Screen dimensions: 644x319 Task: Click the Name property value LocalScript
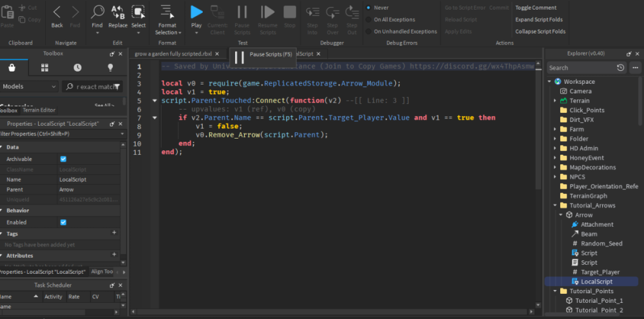tap(73, 180)
